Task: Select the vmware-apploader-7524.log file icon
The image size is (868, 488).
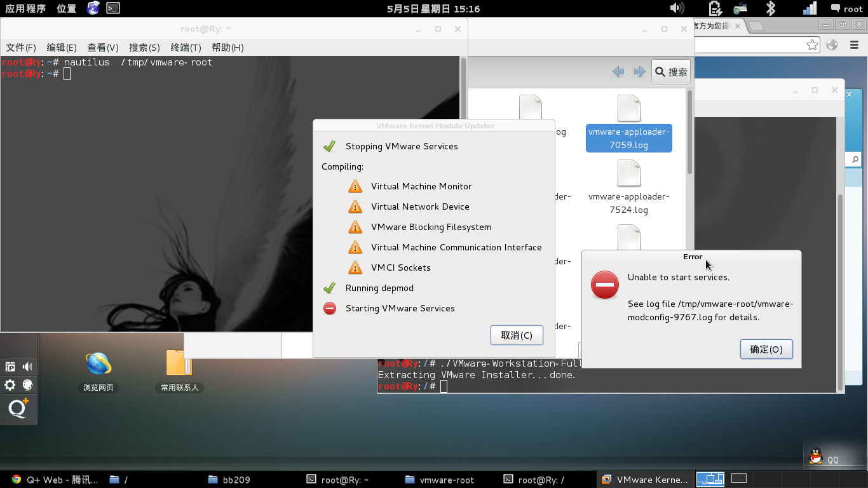Action: [x=628, y=173]
